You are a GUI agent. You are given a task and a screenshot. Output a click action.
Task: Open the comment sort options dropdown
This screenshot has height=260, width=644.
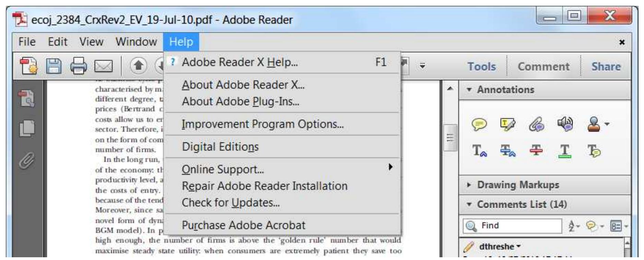[x=572, y=226]
